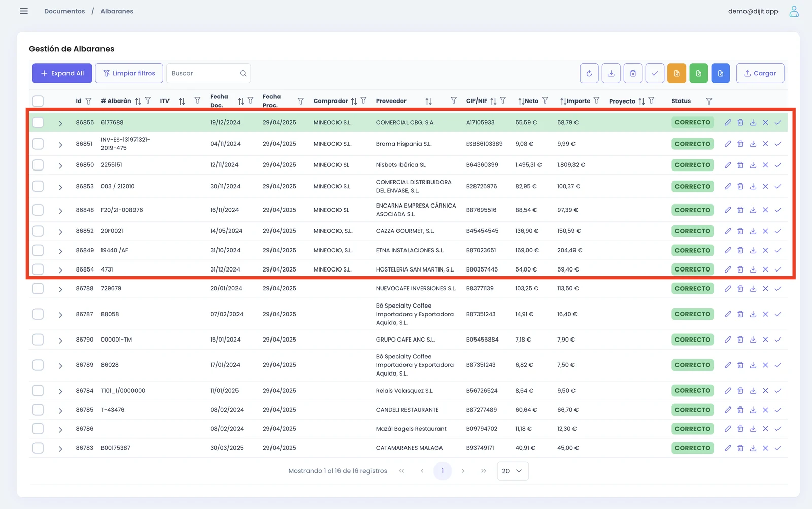The width and height of the screenshot is (812, 509).
Task: Open the rows-per-page dropdown showing 20
Action: click(513, 471)
